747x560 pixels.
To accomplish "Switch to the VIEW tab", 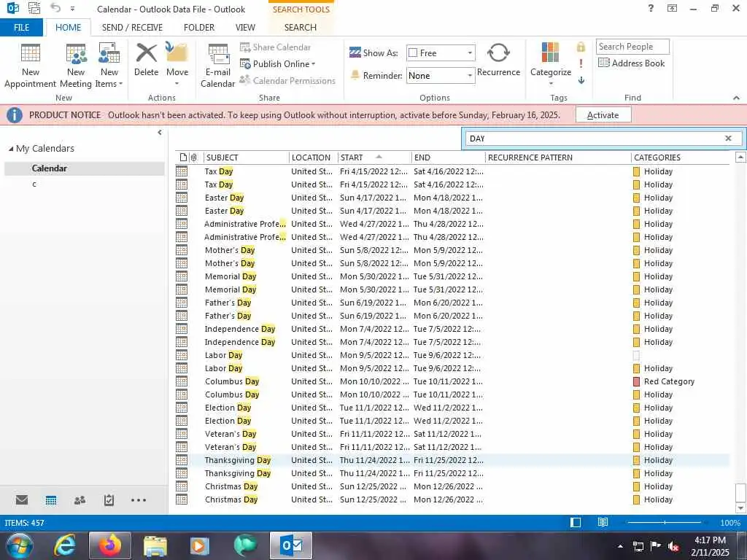I will tap(245, 27).
